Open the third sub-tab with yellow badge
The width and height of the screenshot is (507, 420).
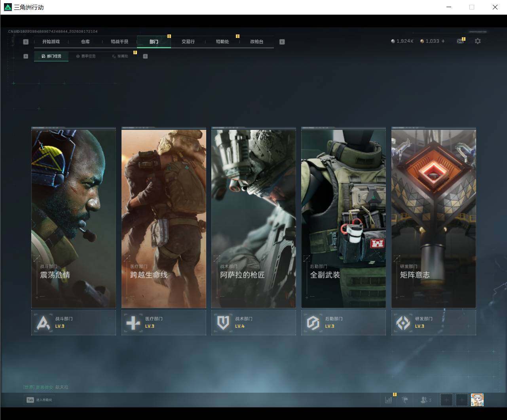point(120,56)
